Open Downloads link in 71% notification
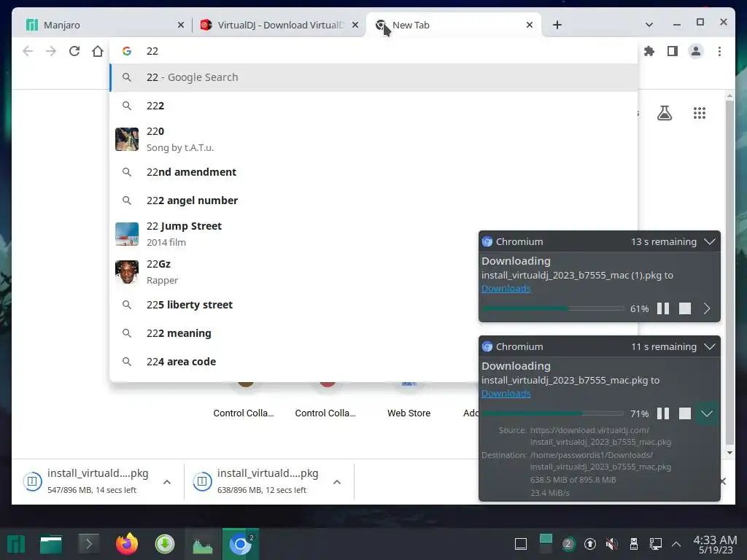Image resolution: width=747 pixels, height=560 pixels. [x=506, y=393]
